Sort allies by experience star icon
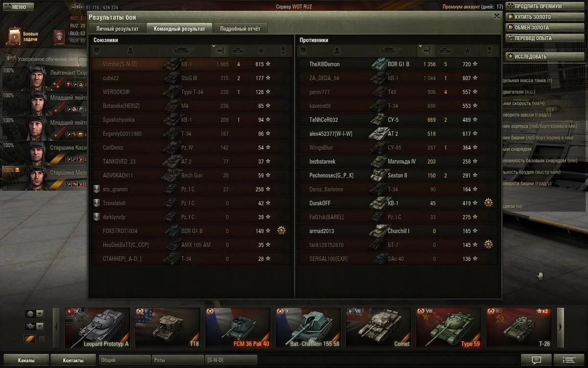The image size is (588, 368). 261,50
